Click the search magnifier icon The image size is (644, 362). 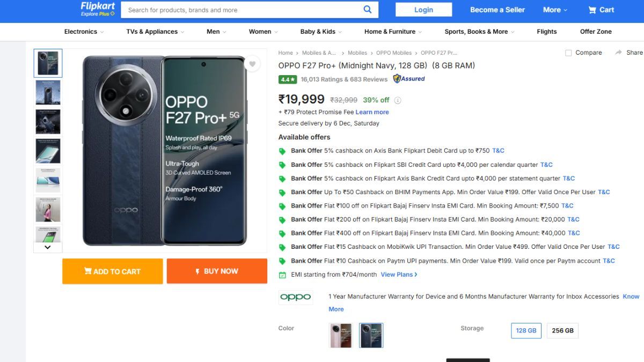(368, 9)
